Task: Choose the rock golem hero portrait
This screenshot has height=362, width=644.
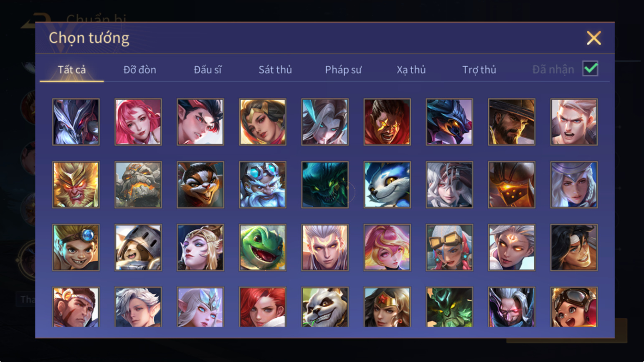Action: pyautogui.click(x=138, y=185)
